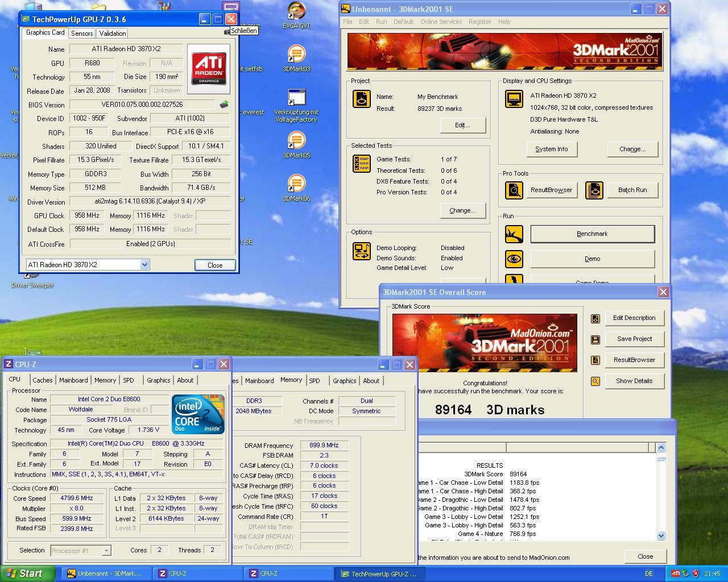Open the 3DMark03 desktop shortcut

[x=296, y=59]
